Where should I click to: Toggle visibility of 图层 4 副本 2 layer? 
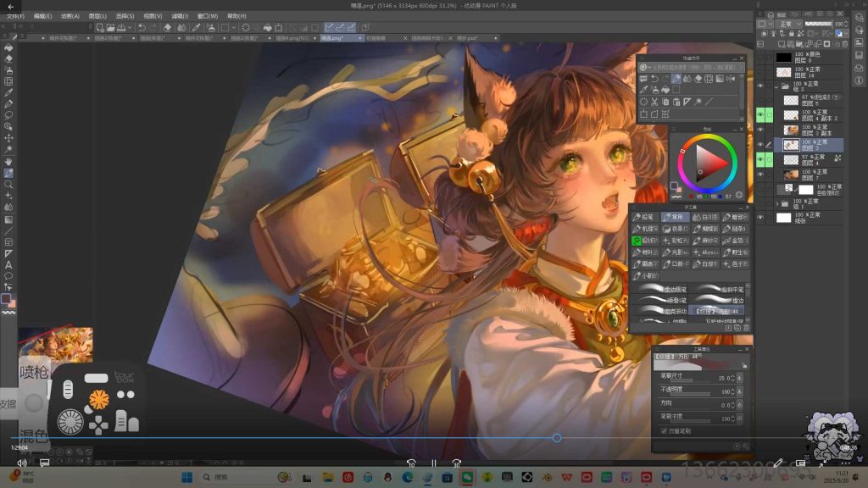760,114
